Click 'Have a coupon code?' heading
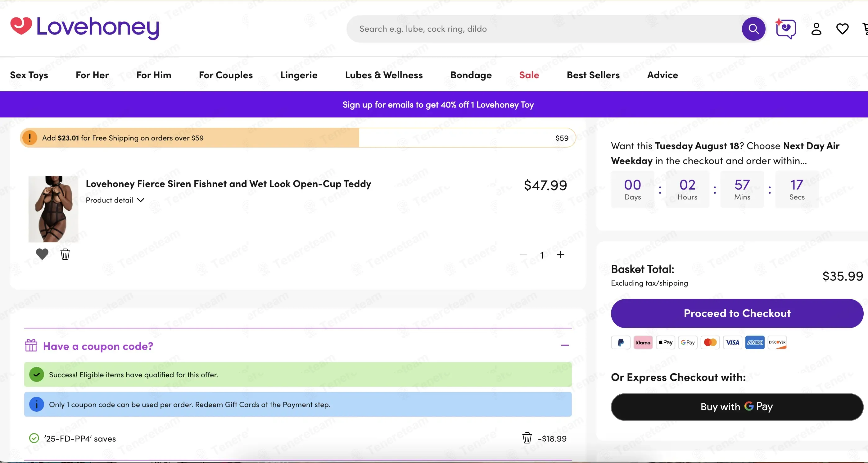Image resolution: width=868 pixels, height=463 pixels. (x=98, y=346)
